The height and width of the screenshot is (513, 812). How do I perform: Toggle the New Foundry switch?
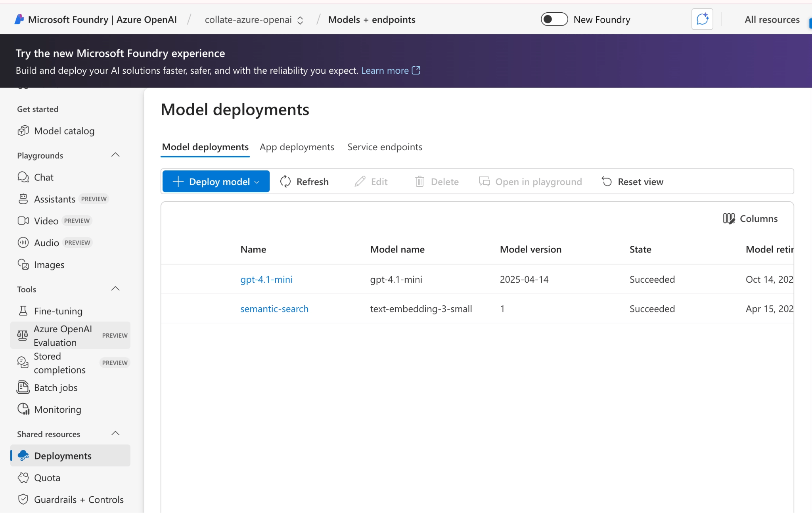[x=554, y=19]
